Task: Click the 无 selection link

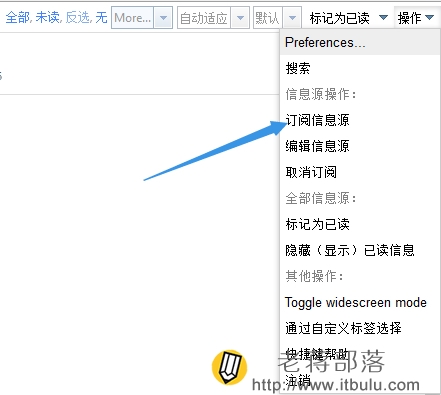Action: pos(101,17)
